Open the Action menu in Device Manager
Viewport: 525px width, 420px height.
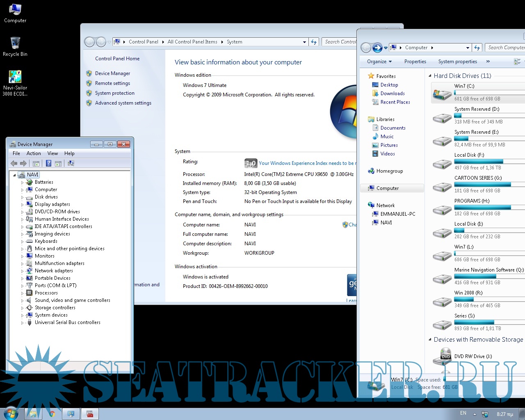(34, 153)
